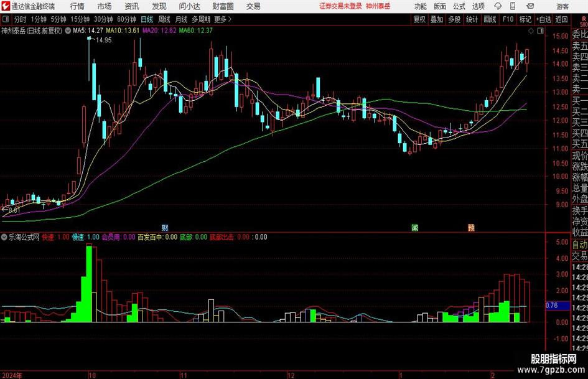
Task: Open the 资讯 menu
Action: point(132,6)
